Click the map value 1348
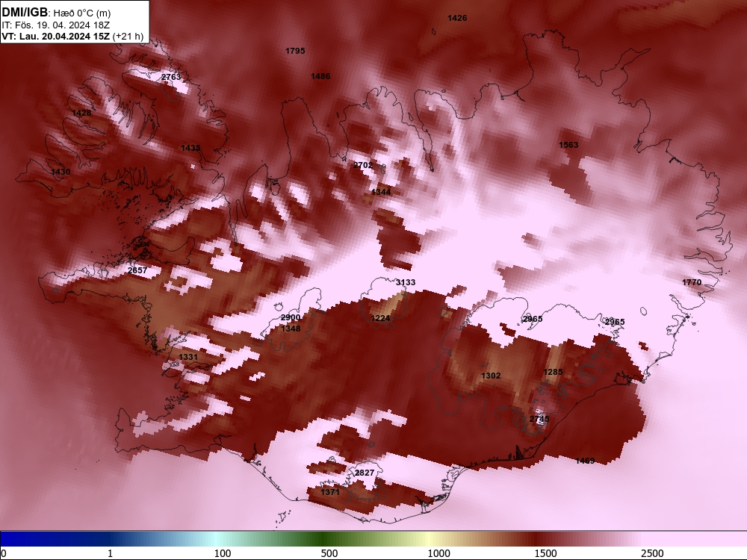 (x=291, y=329)
